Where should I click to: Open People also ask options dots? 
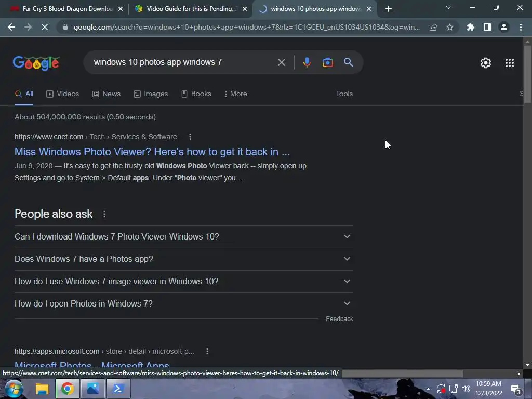point(104,214)
